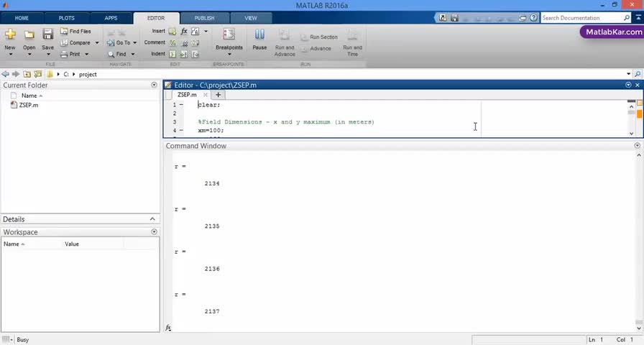Open the Workspace panel actions menu
The width and height of the screenshot is (644, 345).
coord(154,231)
